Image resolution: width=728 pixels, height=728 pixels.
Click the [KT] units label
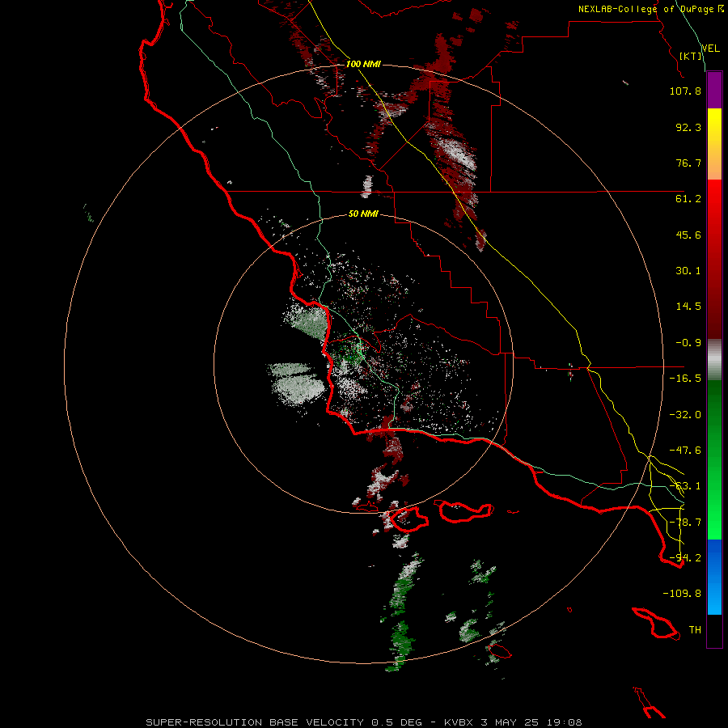coord(690,56)
